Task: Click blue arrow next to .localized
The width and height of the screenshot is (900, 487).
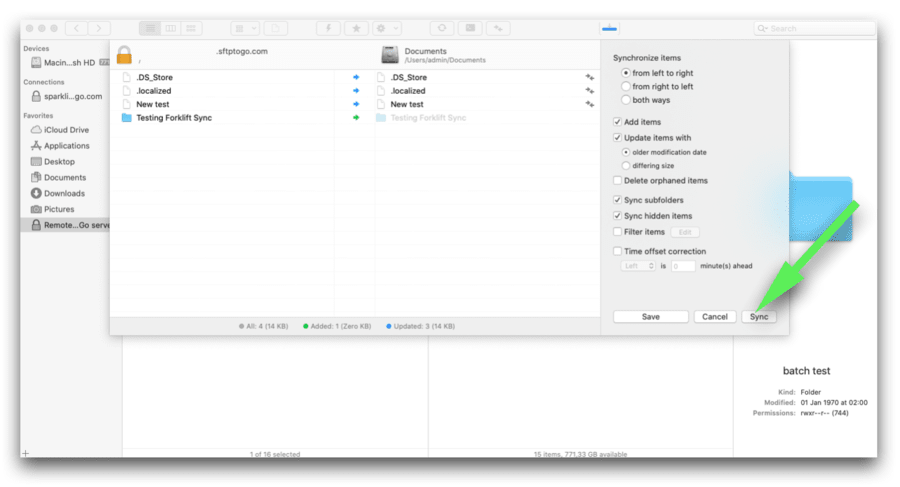Action: [356, 91]
